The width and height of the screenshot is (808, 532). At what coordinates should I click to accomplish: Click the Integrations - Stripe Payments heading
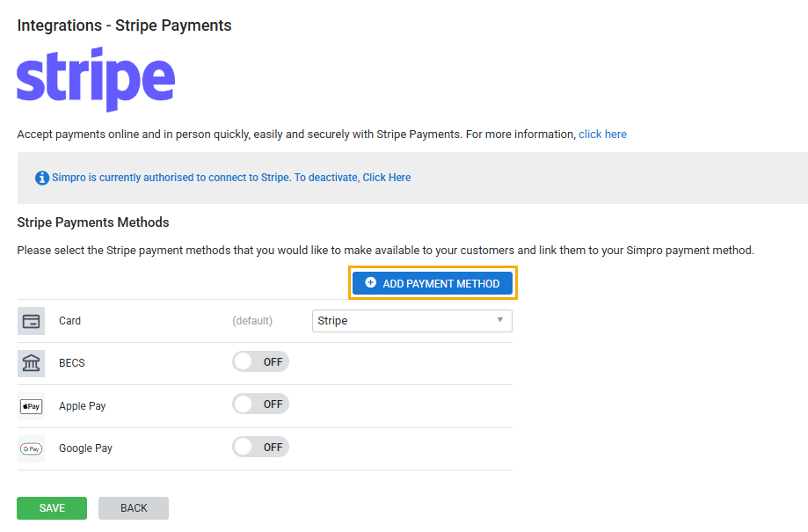pyautogui.click(x=124, y=26)
